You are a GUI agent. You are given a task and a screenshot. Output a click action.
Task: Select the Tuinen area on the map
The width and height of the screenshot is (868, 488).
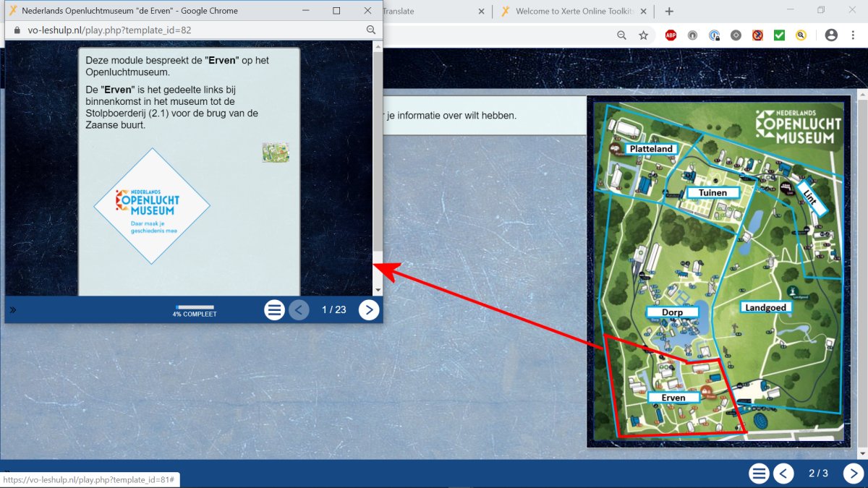712,193
